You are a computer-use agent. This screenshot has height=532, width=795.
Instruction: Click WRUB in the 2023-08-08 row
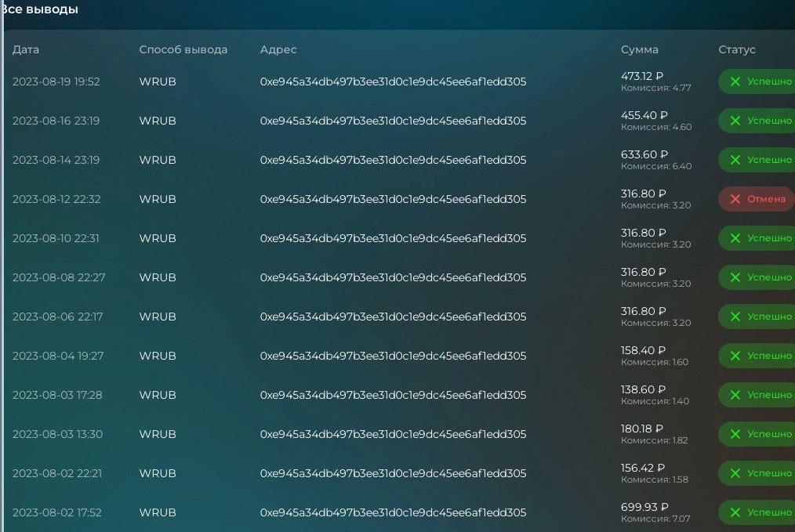158,277
